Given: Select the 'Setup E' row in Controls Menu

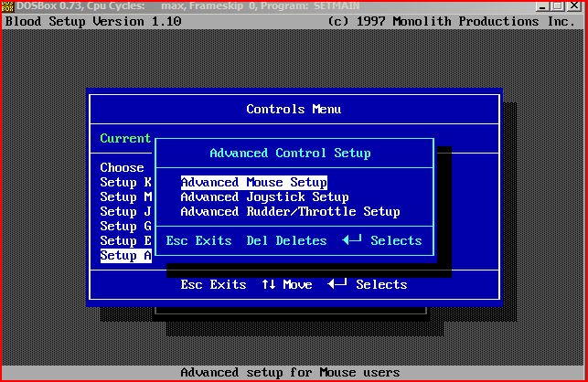Looking at the screenshot, I should coord(125,241).
